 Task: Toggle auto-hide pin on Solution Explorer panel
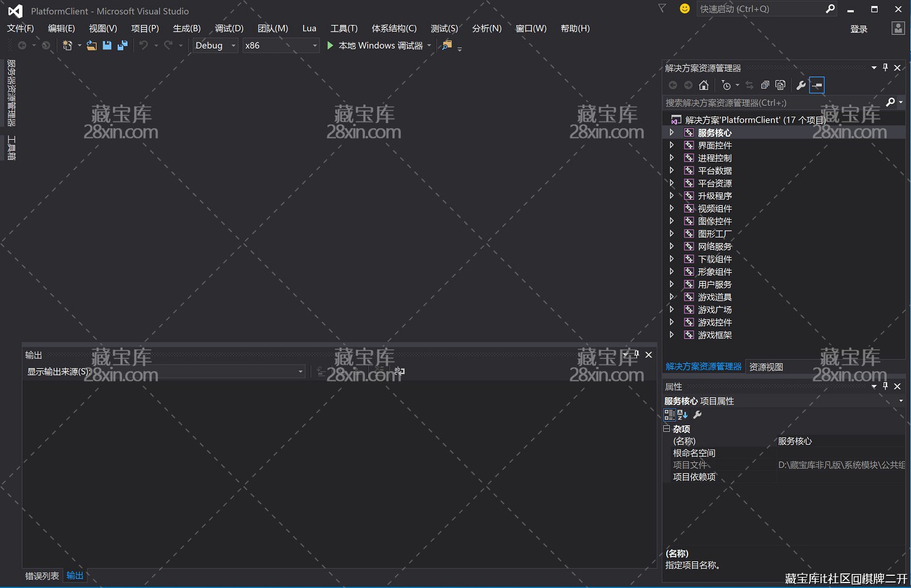click(885, 67)
